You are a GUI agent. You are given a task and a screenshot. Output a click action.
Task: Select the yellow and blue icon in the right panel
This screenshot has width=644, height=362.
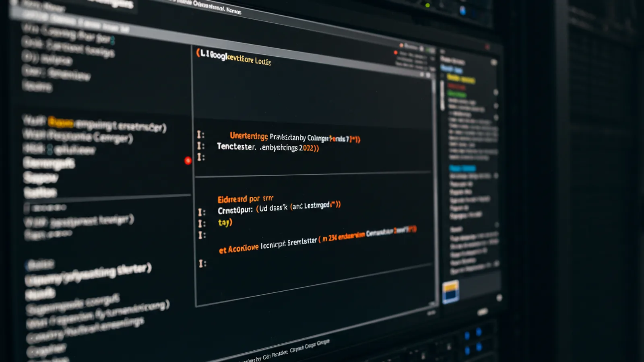[450, 291]
